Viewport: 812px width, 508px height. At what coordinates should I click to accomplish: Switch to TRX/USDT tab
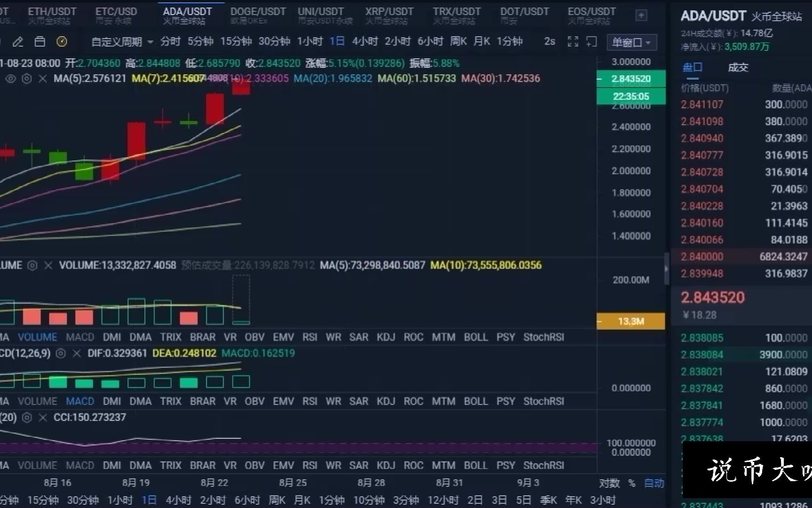click(457, 16)
